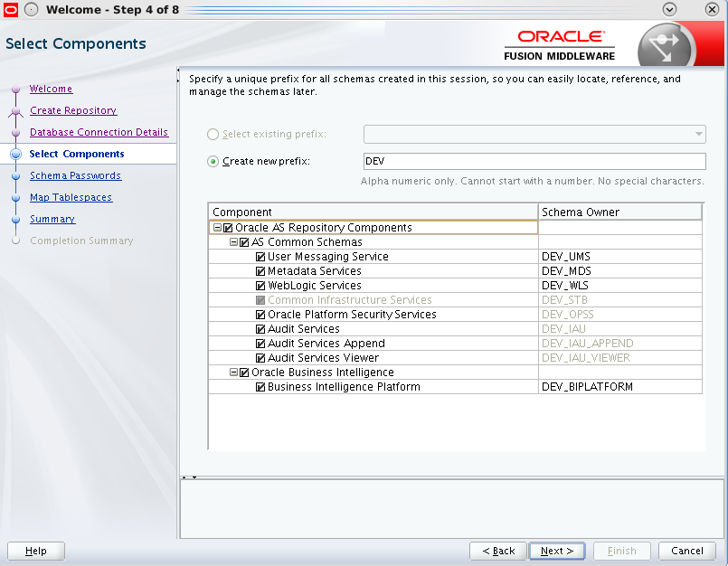Click the Schema Owner column header

click(619, 212)
